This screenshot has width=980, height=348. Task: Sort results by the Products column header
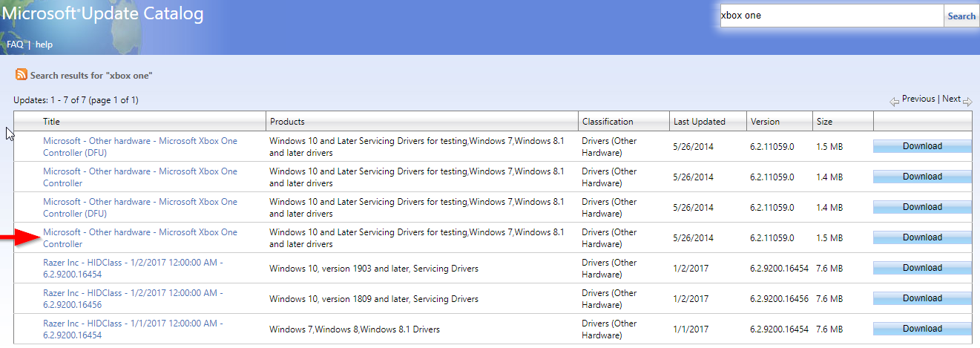[287, 122]
